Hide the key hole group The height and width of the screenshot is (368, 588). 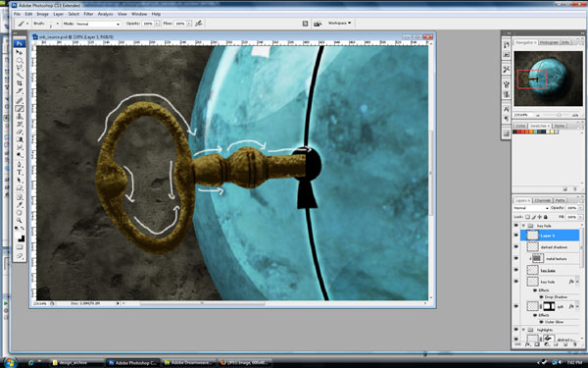pos(516,226)
